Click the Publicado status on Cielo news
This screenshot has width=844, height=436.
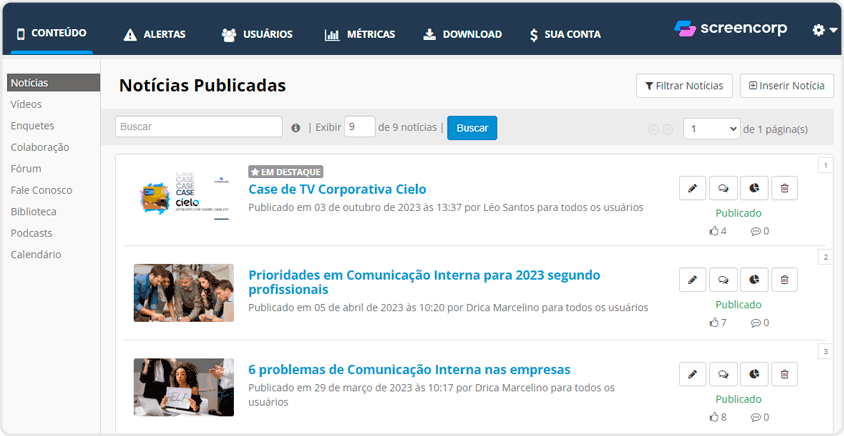[x=738, y=213]
